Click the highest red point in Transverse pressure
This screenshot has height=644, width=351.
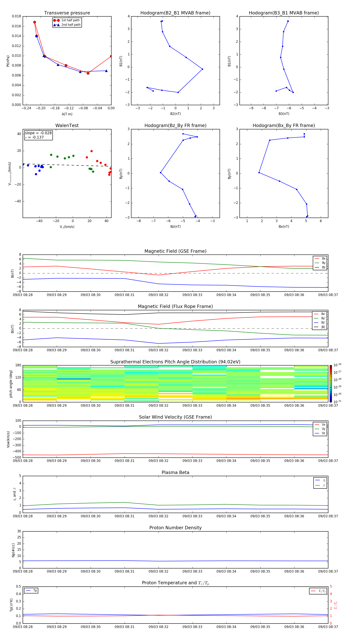pos(35,22)
